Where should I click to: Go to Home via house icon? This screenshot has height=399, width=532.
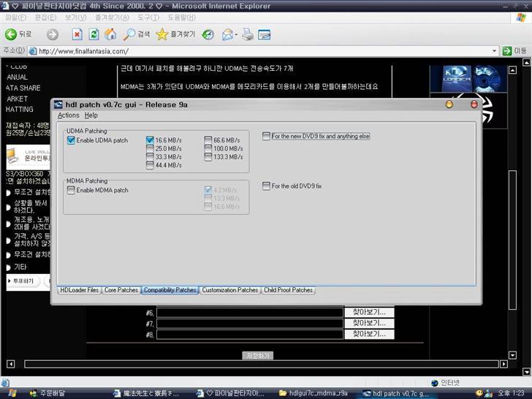[110, 34]
